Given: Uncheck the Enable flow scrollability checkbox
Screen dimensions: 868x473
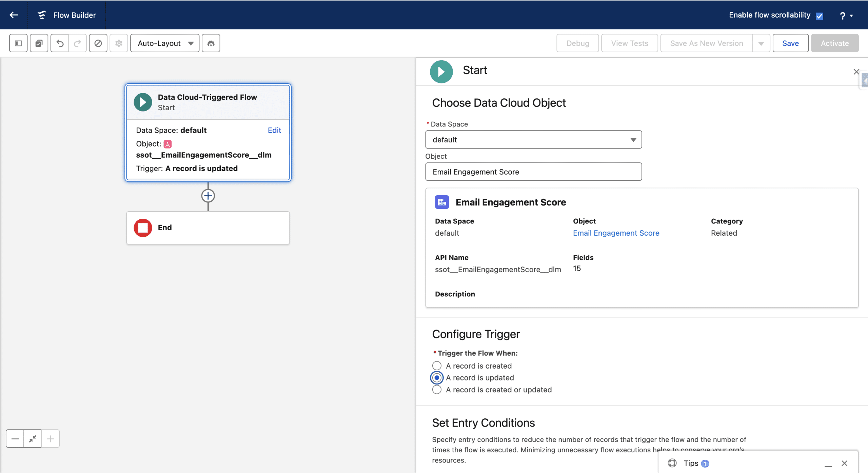Looking at the screenshot, I should click(820, 16).
